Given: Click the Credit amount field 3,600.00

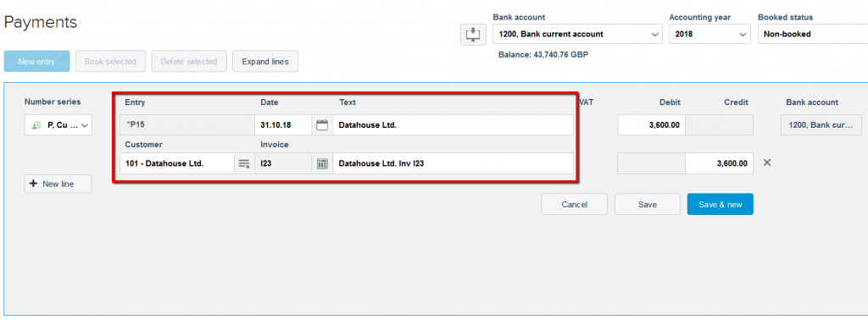Looking at the screenshot, I should pos(719,163).
